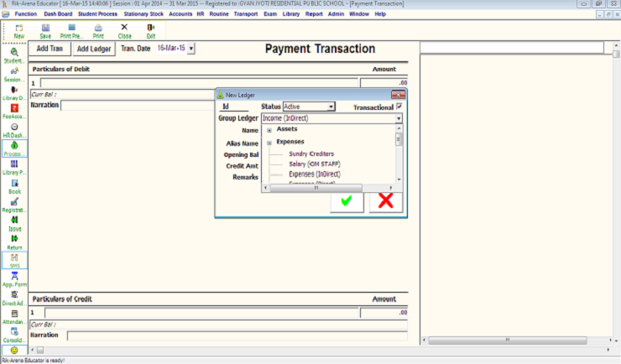The image size is (621, 364).
Task: Open Print Preview from the toolbar
Action: [71, 31]
